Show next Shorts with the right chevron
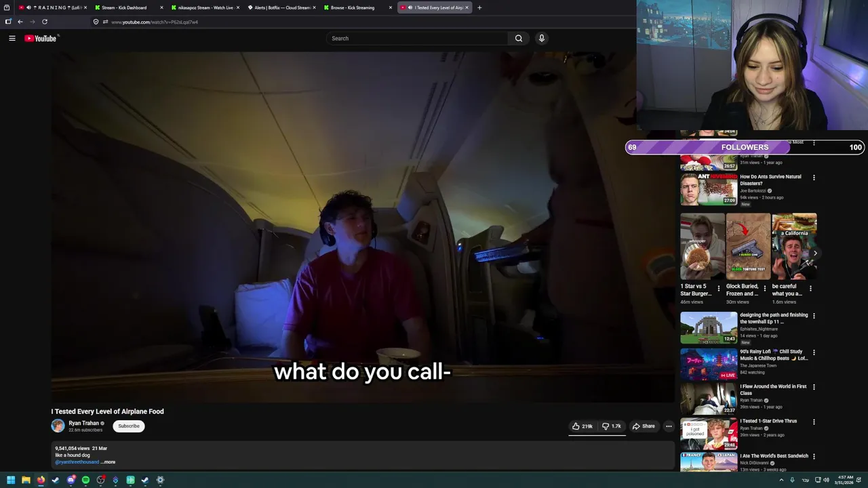 click(x=815, y=253)
